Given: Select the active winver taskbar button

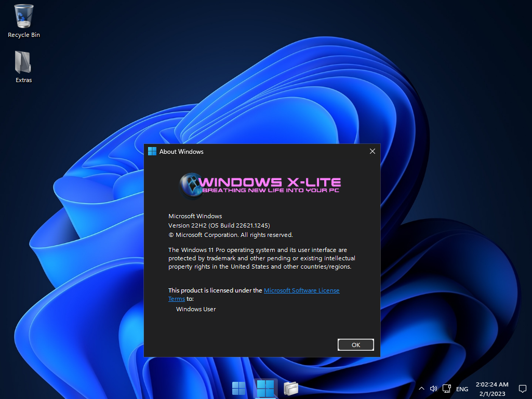Looking at the screenshot, I should (x=265, y=388).
